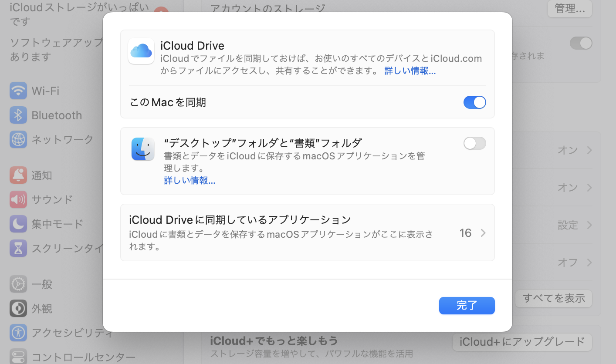Select ネットワーク globe icon in sidebar

(18, 139)
